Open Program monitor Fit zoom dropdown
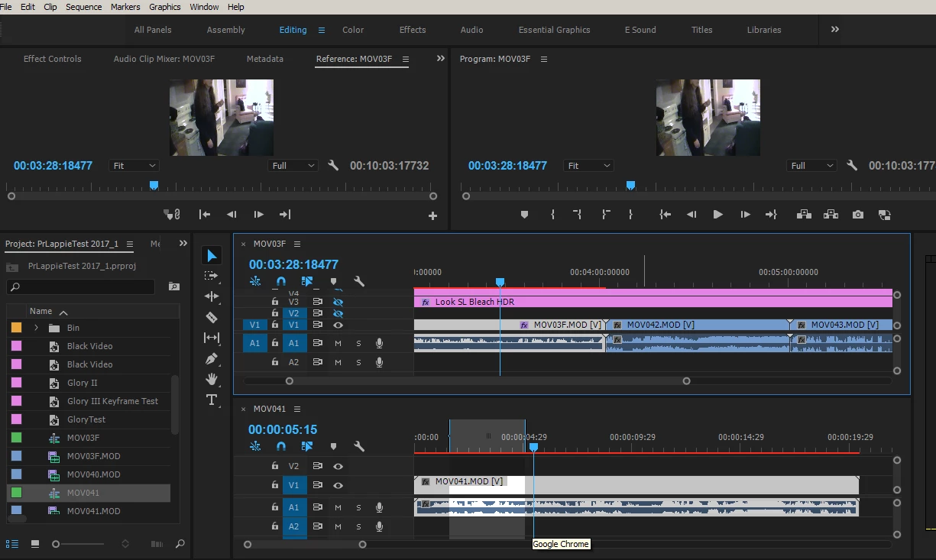The height and width of the screenshot is (560, 936). coord(589,166)
